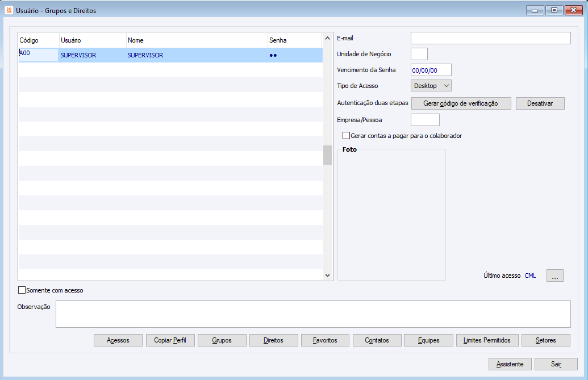Minimize the Usuário - Grupos e Direitos window

pyautogui.click(x=535, y=10)
